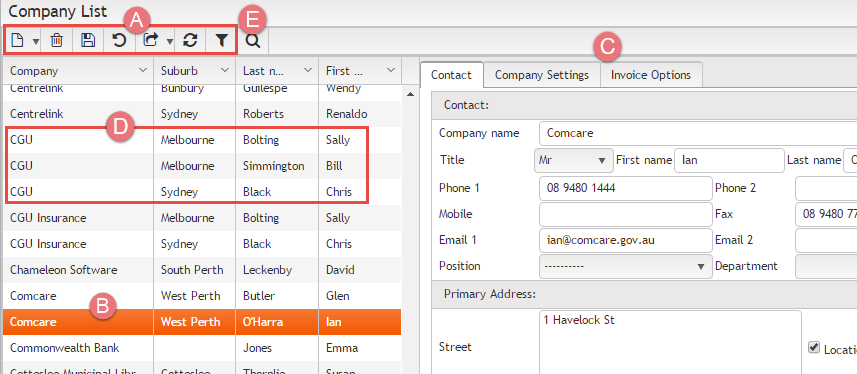
Task: Open the New document dropdown arrow
Action: 35,41
